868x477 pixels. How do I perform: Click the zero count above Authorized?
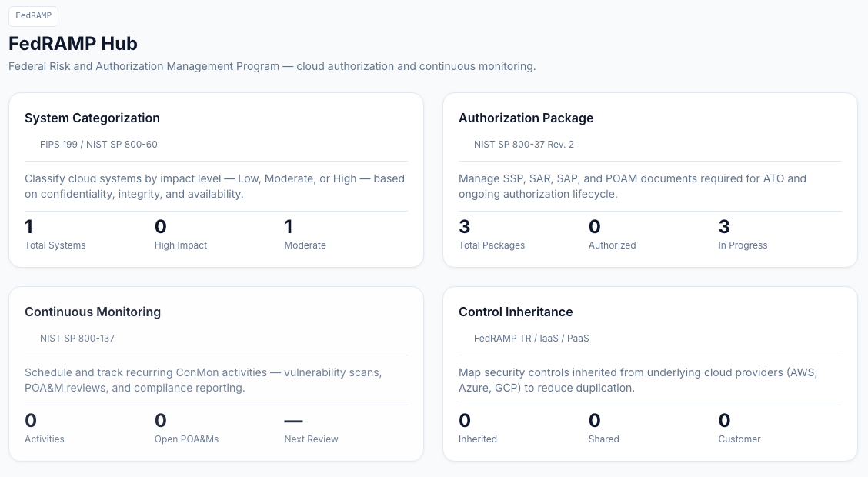click(595, 226)
